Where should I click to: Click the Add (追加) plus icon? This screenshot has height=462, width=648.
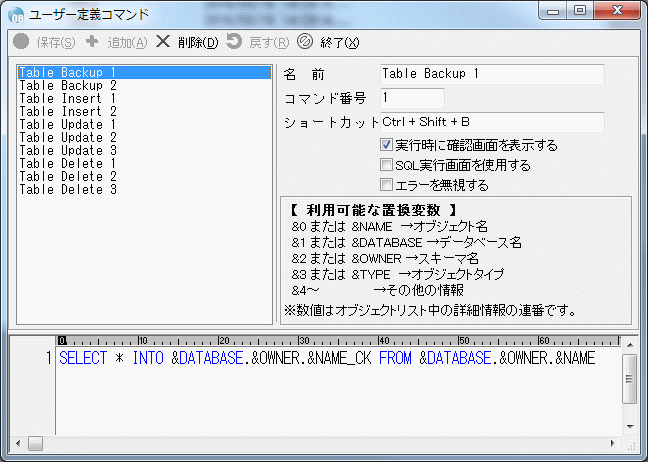92,42
